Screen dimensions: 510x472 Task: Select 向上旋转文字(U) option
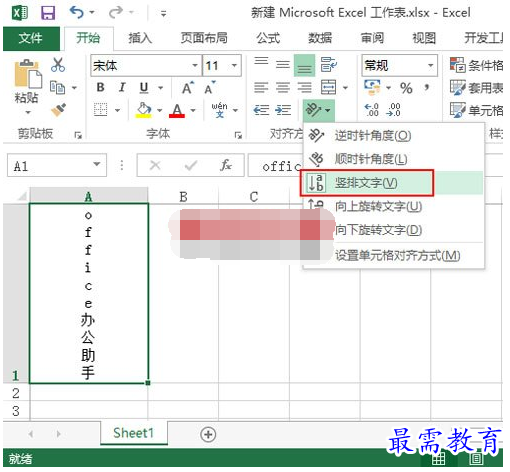pyautogui.click(x=393, y=206)
